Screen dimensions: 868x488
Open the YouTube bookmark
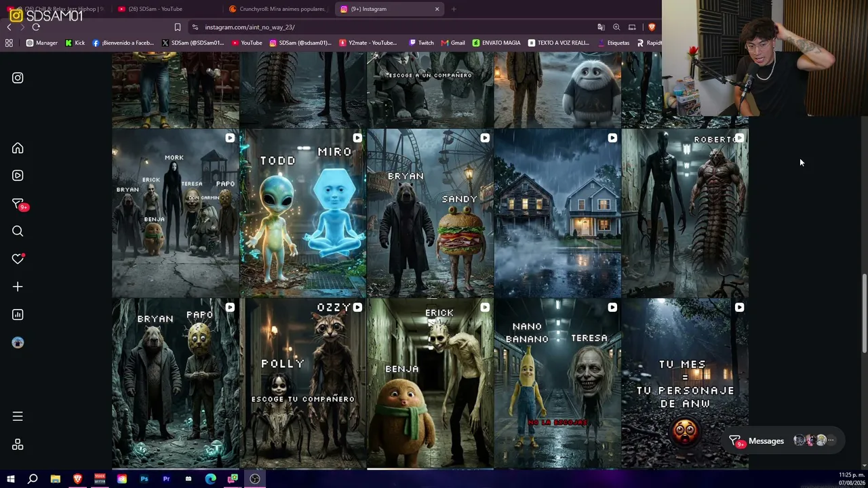(x=247, y=43)
